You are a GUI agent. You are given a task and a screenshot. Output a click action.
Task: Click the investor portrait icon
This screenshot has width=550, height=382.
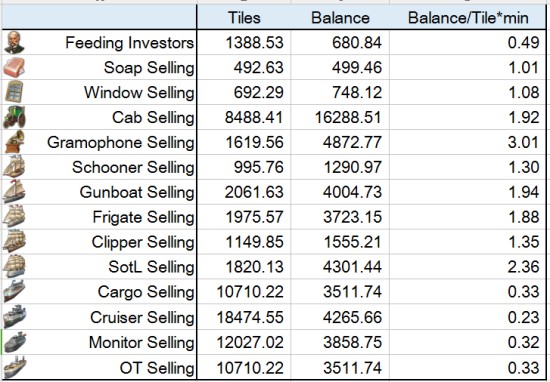[14, 42]
